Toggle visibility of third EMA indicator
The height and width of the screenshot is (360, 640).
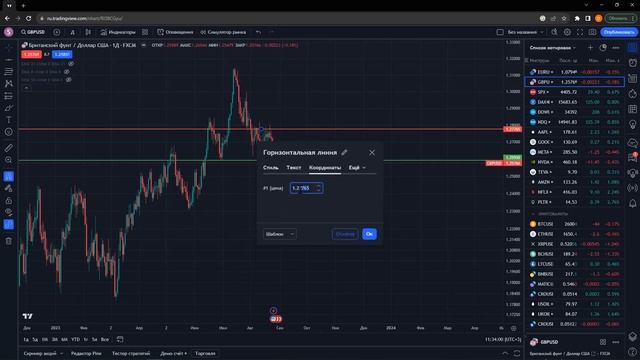69,80
